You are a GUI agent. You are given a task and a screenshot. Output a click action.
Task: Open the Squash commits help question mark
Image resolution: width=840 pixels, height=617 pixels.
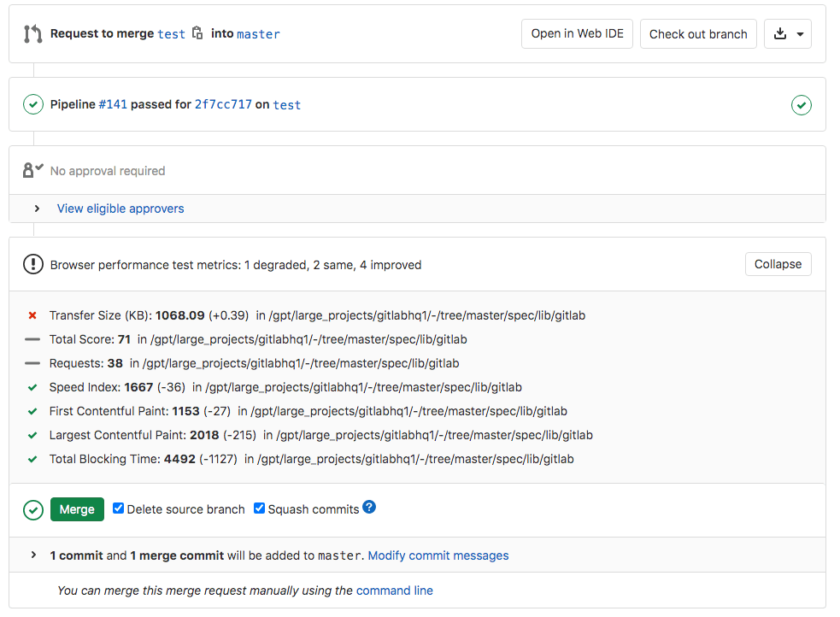(369, 508)
